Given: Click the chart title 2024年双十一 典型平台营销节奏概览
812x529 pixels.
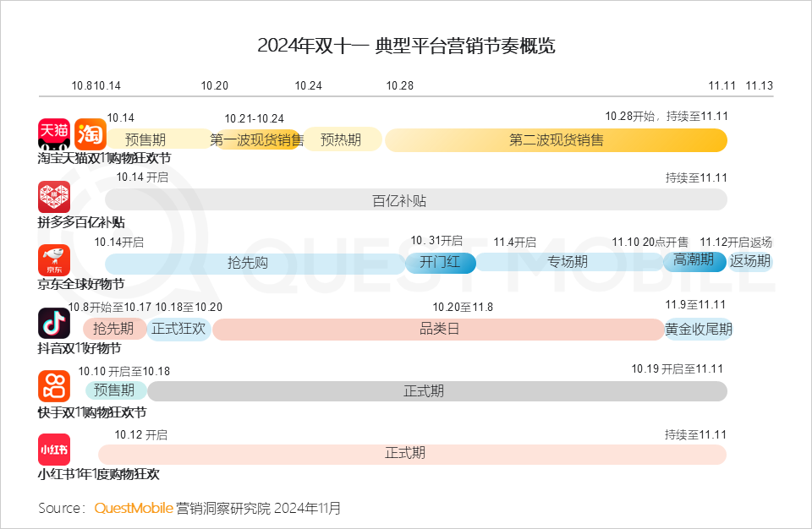Looking at the screenshot, I should (406, 46).
